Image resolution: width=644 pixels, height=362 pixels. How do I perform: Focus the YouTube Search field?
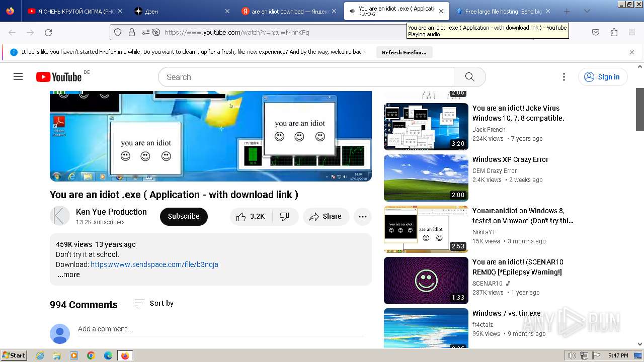[x=306, y=77]
